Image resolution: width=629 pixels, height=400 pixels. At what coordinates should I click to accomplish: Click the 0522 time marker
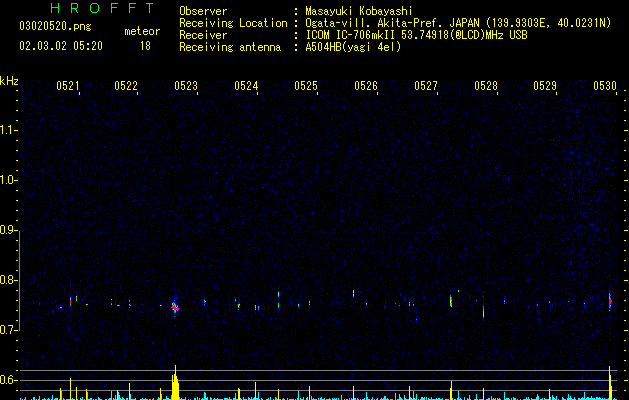coord(126,86)
